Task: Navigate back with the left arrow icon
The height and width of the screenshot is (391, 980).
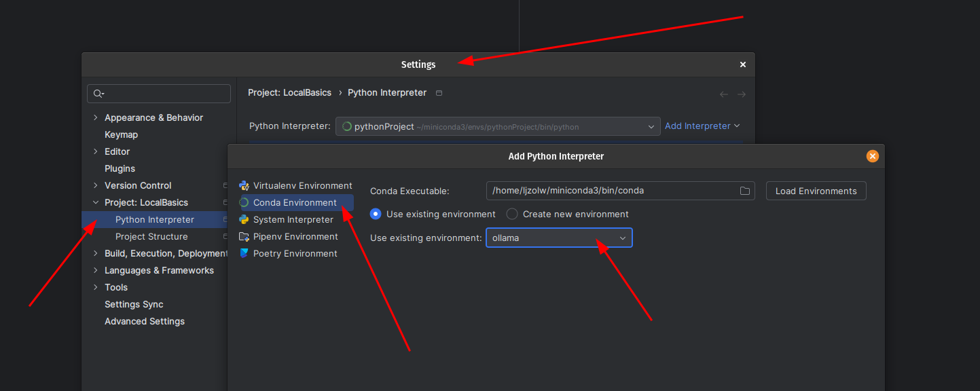Action: 724,94
